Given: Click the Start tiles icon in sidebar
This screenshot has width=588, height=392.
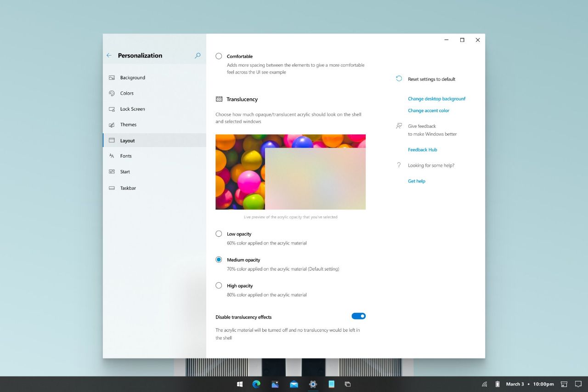Looking at the screenshot, I should 112,171.
